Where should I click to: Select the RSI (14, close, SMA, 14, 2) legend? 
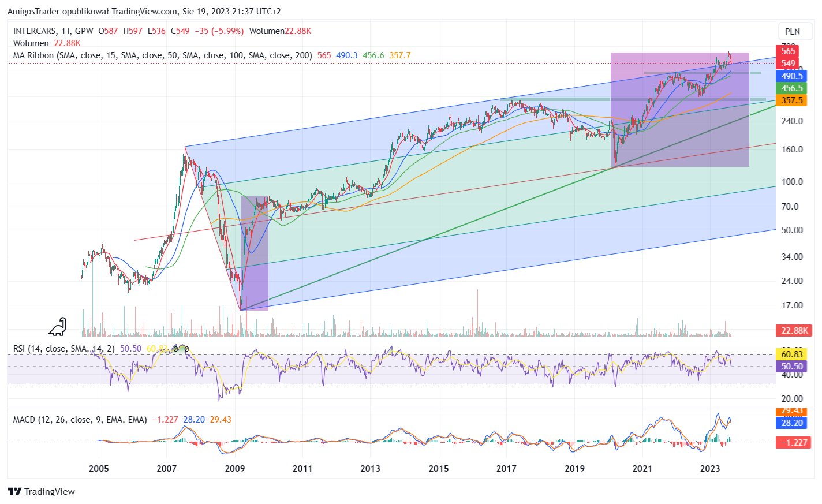click(x=64, y=349)
